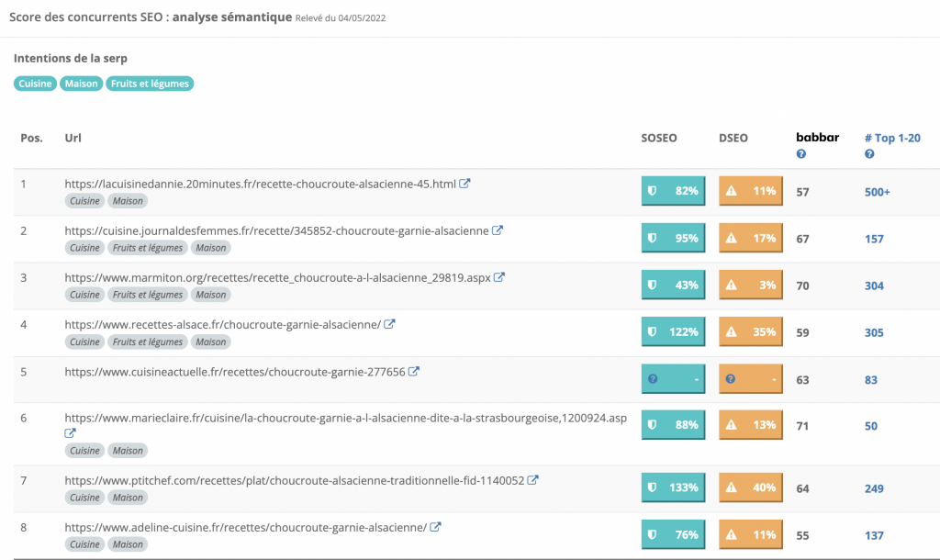Open external link icon for cuisine.journaldesfemmes.fr URL

coord(498,230)
